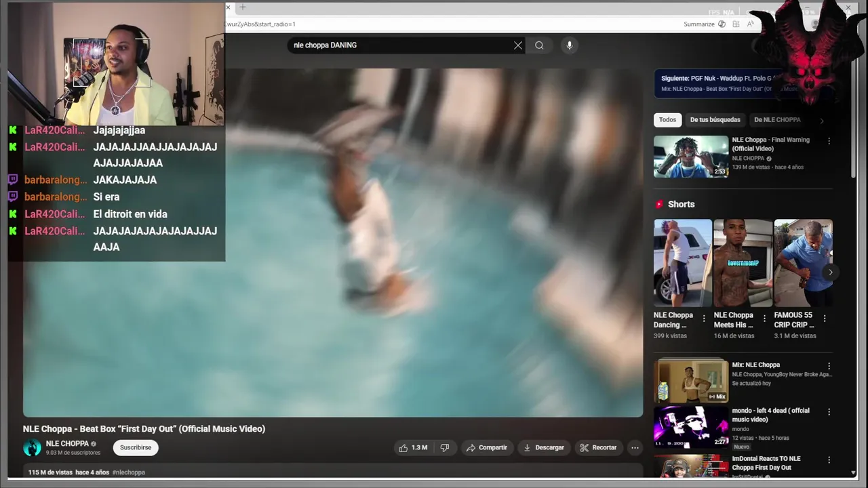Viewport: 868px width, 488px height.
Task: Click 'JAKAJAJAJA' chat message
Action: pos(125,180)
